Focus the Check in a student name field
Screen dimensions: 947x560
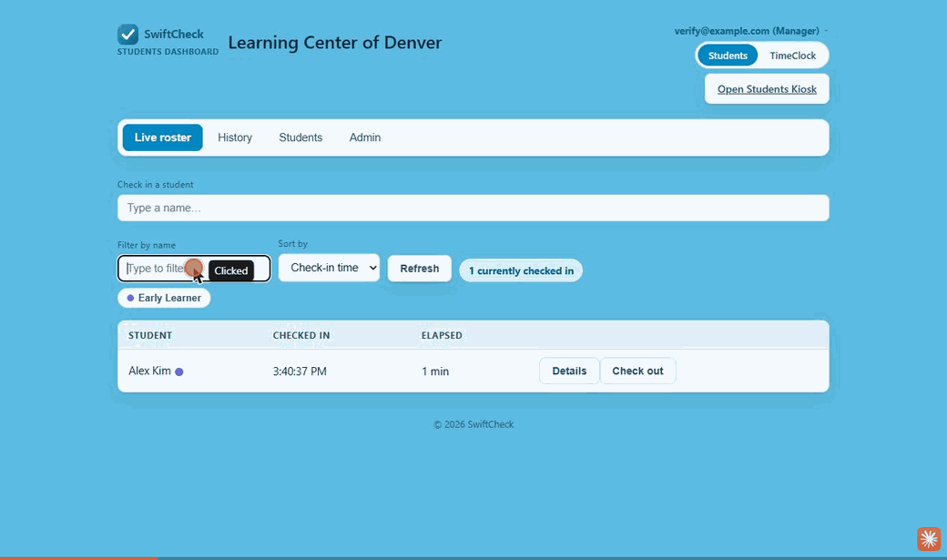473,208
